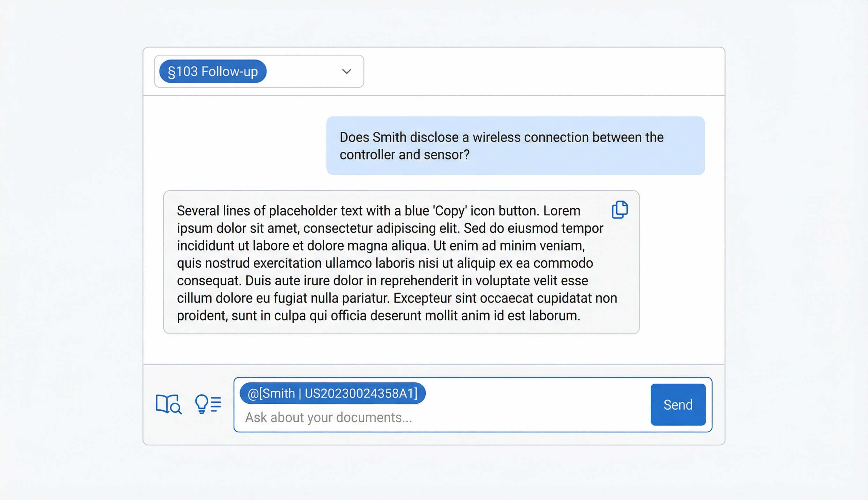This screenshot has height=500, width=868.
Task: Click the Send button
Action: tap(677, 404)
